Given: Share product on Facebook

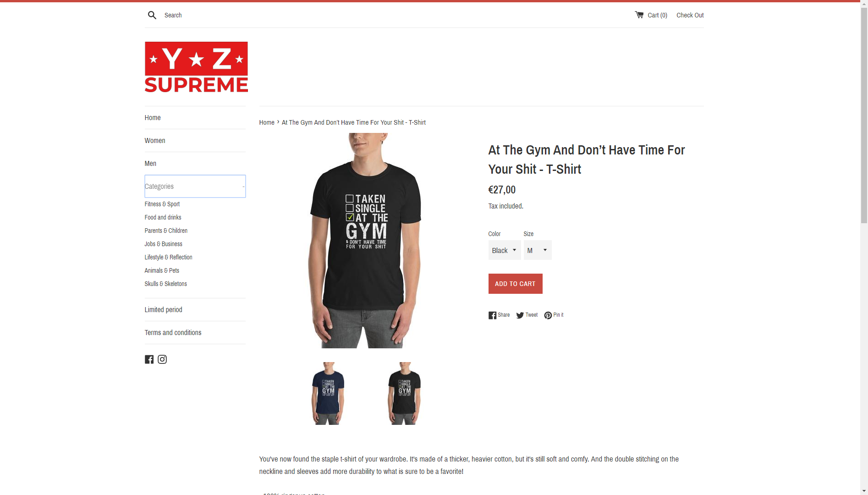Looking at the screenshot, I should coord(499,315).
